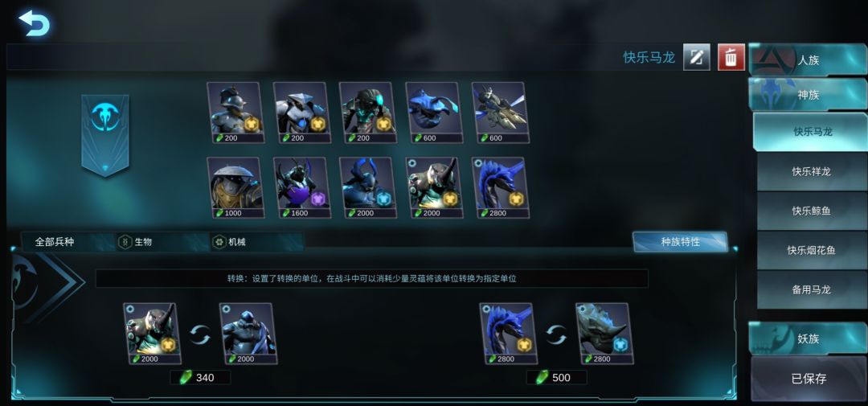The height and width of the screenshot is (406, 868).
Task: Click the swap icon between 2800-cost conversion units
Action: (x=556, y=334)
